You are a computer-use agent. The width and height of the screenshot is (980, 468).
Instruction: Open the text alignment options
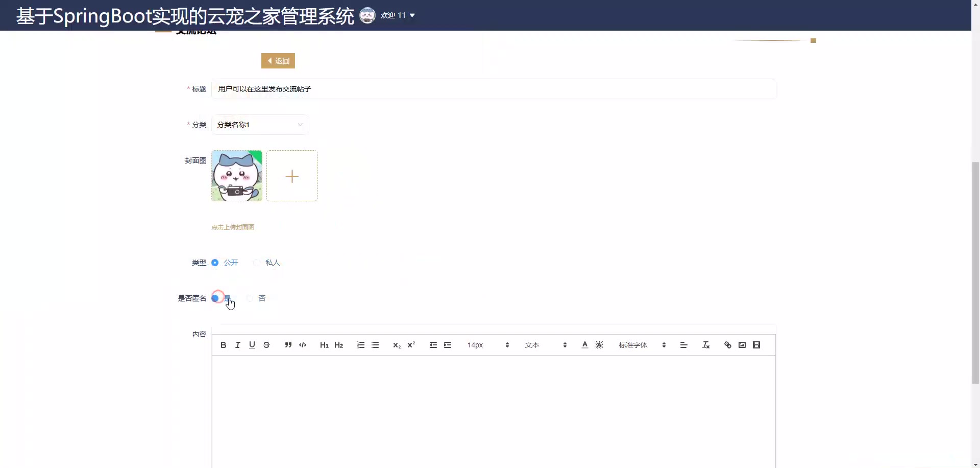tap(684, 345)
